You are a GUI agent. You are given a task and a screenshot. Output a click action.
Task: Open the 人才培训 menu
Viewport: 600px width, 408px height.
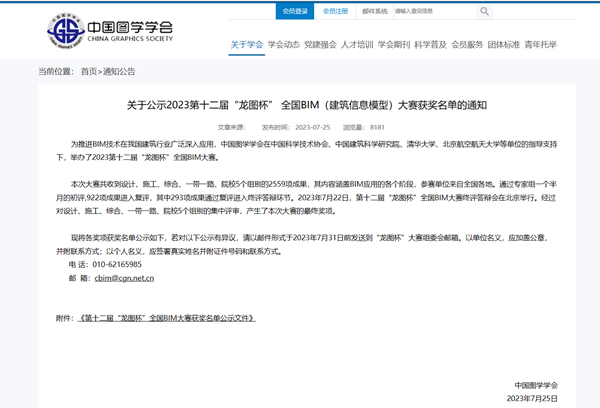[x=356, y=45]
